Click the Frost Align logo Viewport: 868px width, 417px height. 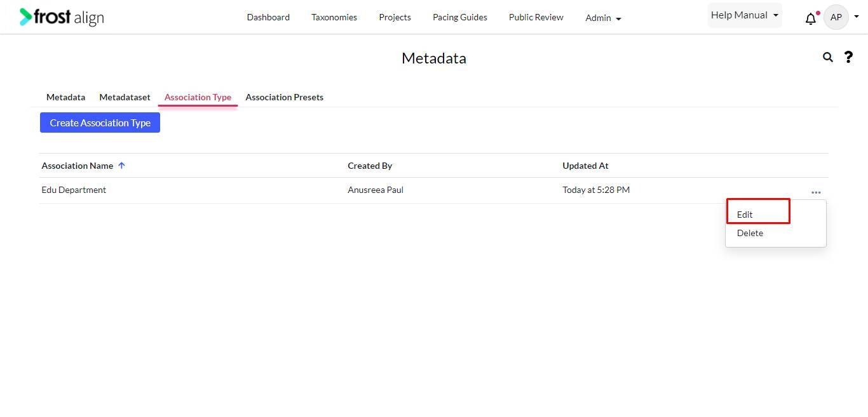[62, 17]
